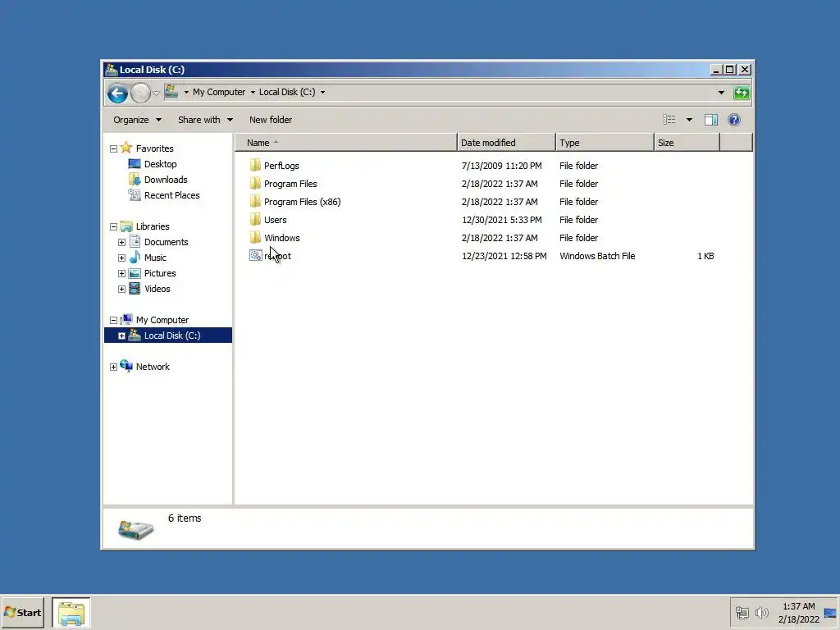Open the Share with menu
The width and height of the screenshot is (840, 630).
point(205,120)
